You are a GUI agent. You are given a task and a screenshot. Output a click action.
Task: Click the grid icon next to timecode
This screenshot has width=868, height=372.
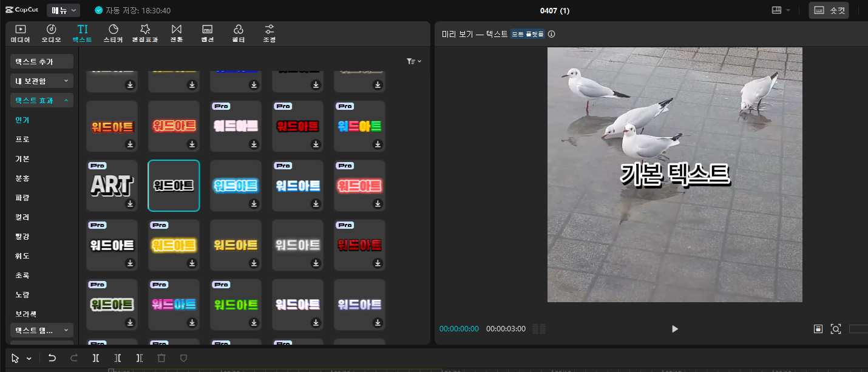pos(539,329)
